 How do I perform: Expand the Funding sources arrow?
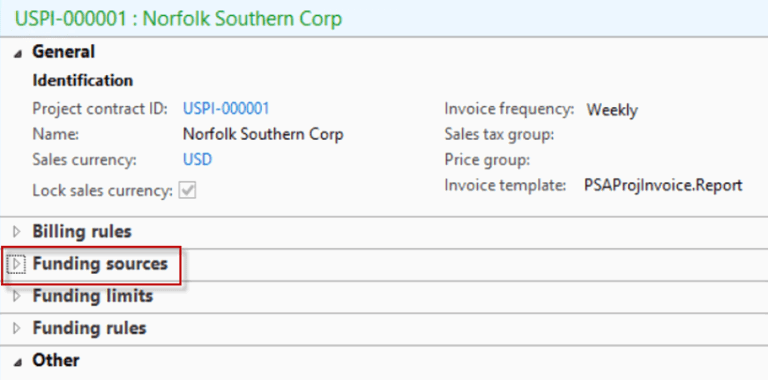tap(17, 264)
